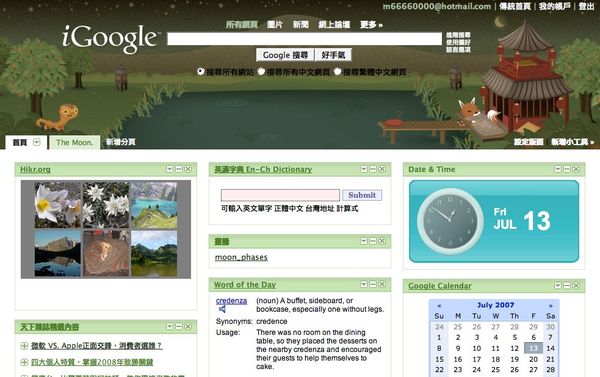Open turquoise mountain lake photo thumbnail
The image size is (600, 377).
point(154,205)
